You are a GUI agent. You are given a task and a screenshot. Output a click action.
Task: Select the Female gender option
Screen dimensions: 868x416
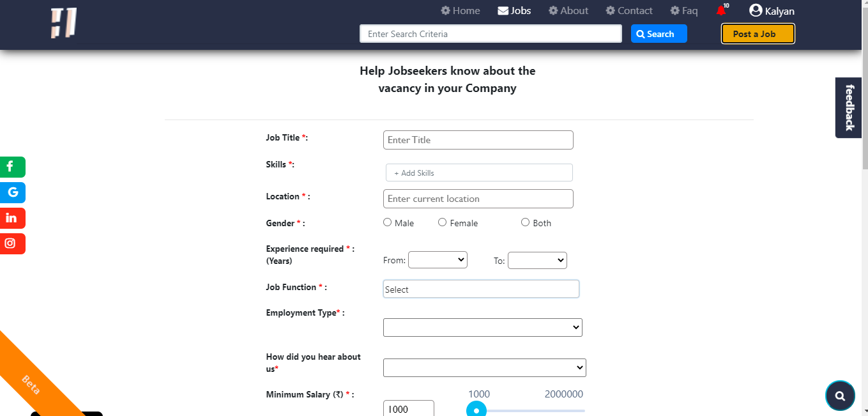[442, 222]
